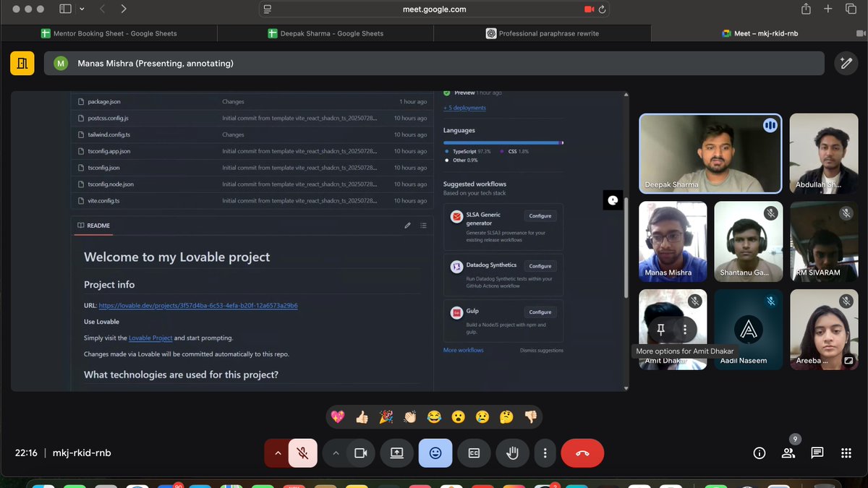
Task: Switch to Mentor Booking Sheet tab
Action: point(109,33)
